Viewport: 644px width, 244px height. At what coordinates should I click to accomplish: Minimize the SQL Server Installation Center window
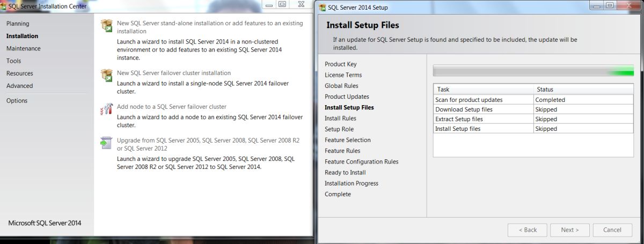coord(270,3)
